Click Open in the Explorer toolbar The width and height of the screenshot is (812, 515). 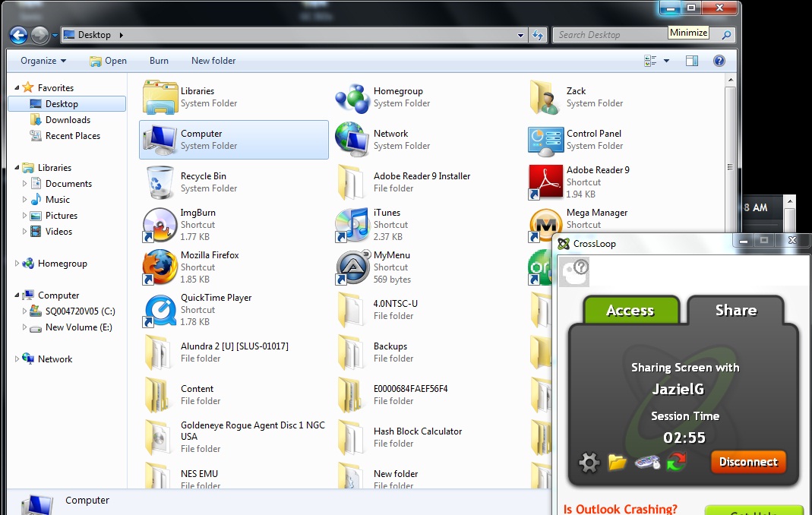pos(108,61)
